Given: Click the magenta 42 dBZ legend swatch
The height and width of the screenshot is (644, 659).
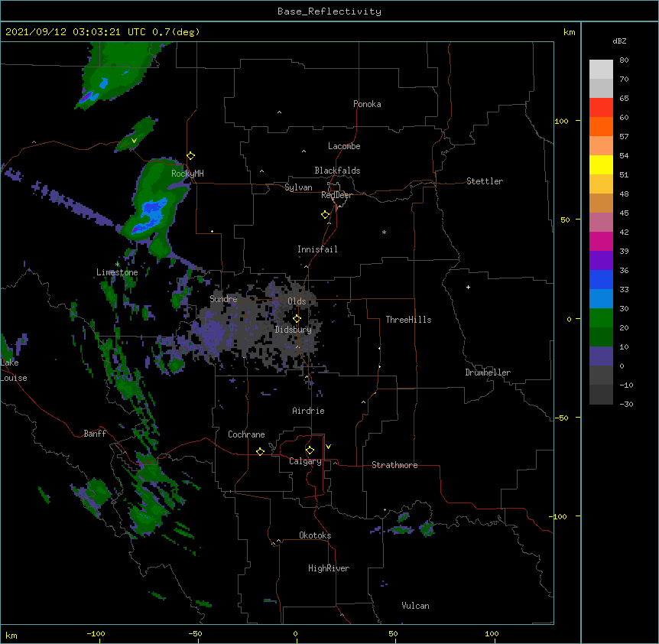Looking at the screenshot, I should pyautogui.click(x=601, y=241).
